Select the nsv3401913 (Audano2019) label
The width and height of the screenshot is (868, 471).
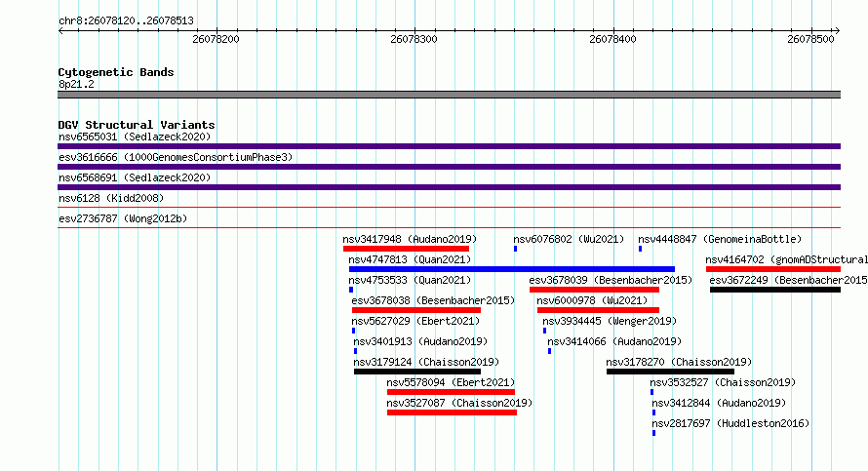pos(420,341)
